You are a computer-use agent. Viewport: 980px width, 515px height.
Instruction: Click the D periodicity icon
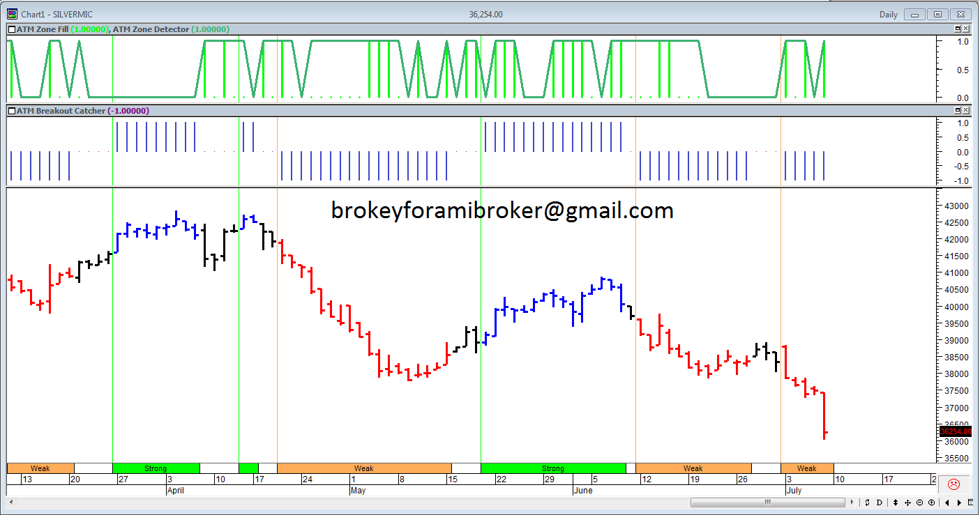pyautogui.click(x=879, y=502)
